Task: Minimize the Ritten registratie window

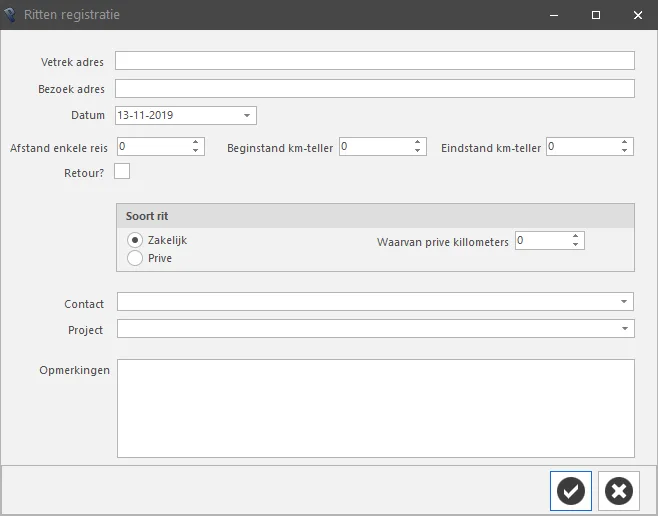Action: (554, 15)
